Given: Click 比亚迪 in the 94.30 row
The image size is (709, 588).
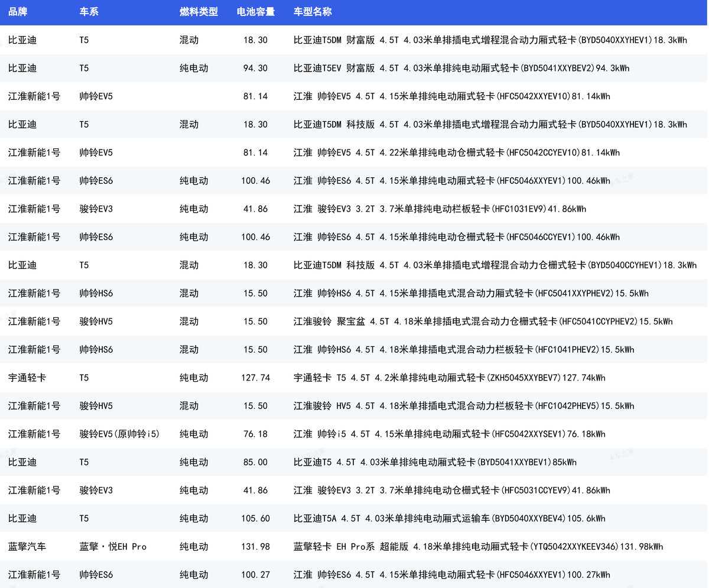Looking at the screenshot, I should tap(22, 68).
